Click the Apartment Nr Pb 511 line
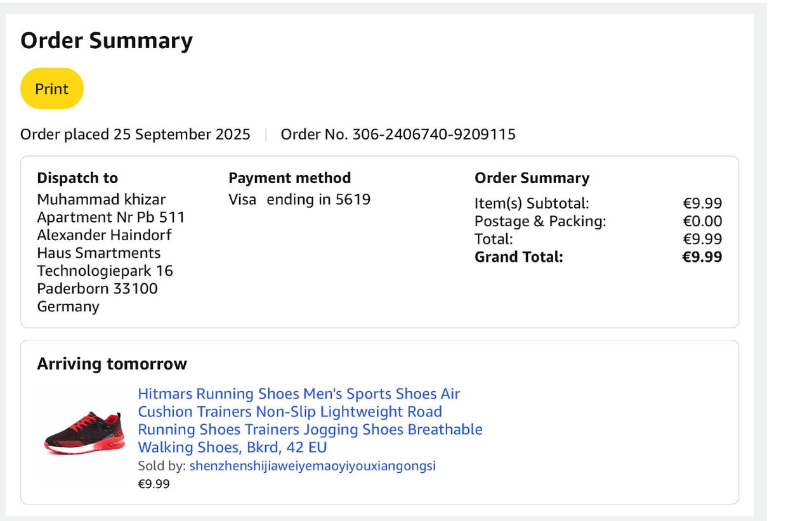812x521 pixels. 110,217
